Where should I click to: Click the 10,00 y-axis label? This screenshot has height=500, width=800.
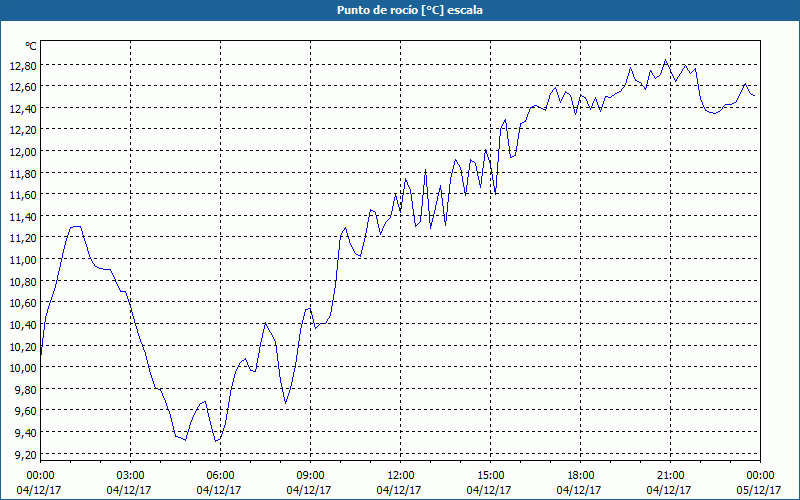(x=23, y=368)
